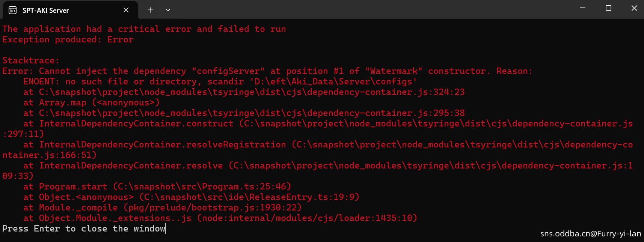Click the 'critical error and failed to run' line
644x242 pixels.
point(144,29)
